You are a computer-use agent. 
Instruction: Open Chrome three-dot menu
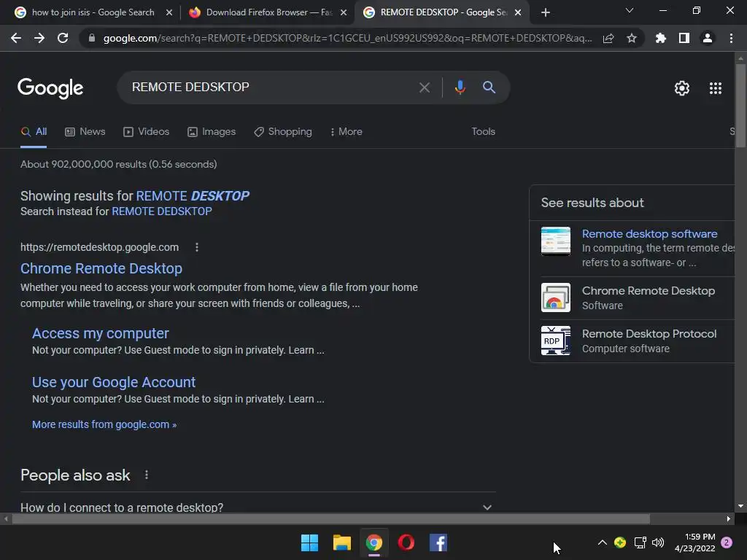click(x=731, y=38)
